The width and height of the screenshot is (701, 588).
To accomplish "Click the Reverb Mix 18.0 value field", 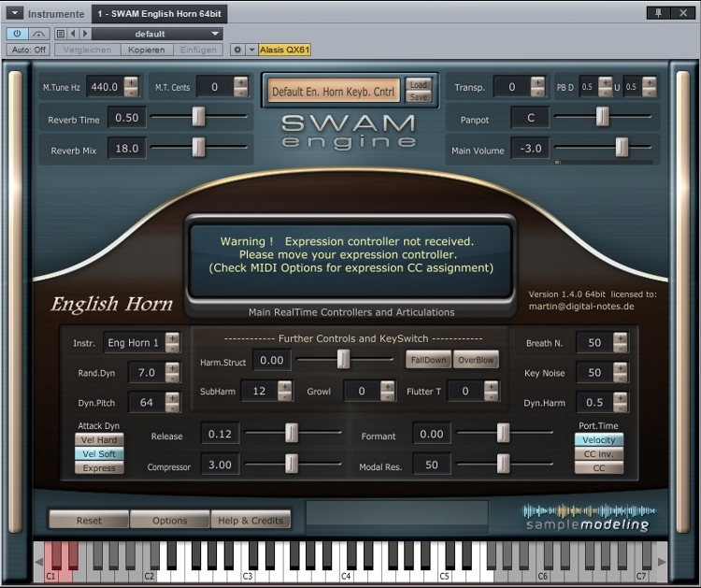I will coord(127,149).
